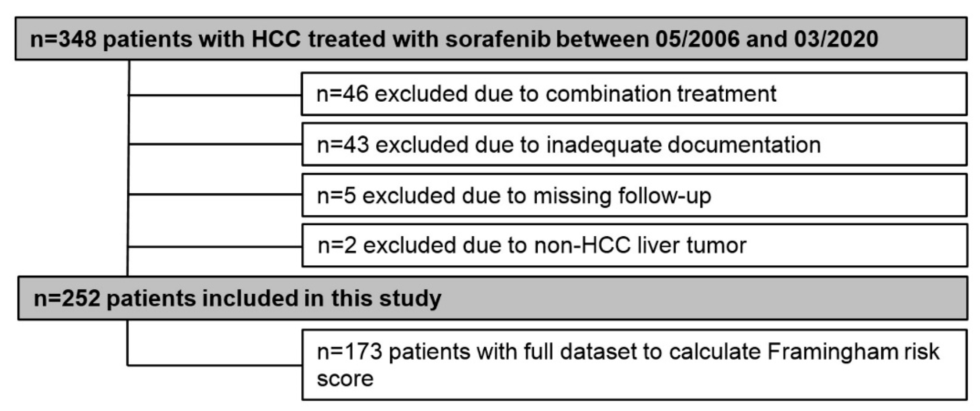Image resolution: width=980 pixels, height=411 pixels.
Task: Click the n=2 text
Action: 337,246
